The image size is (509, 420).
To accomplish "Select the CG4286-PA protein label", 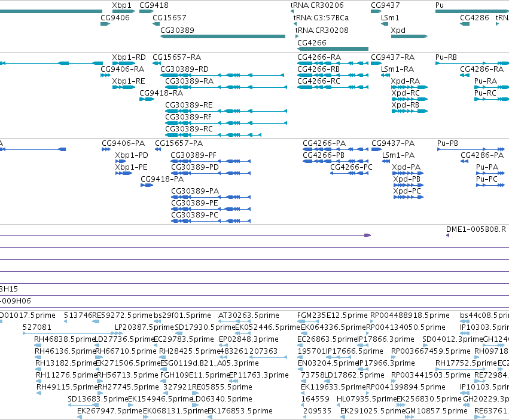I will [x=482, y=155].
